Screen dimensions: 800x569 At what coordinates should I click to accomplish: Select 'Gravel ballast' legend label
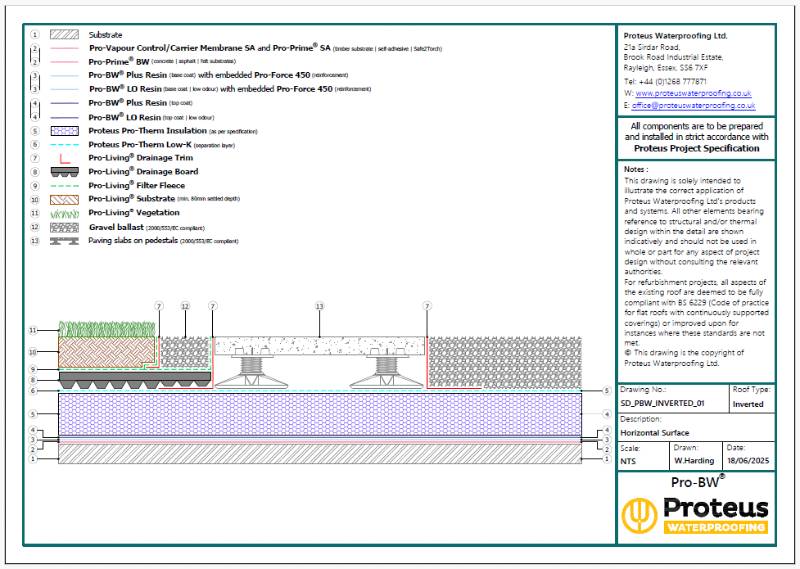[x=116, y=227]
